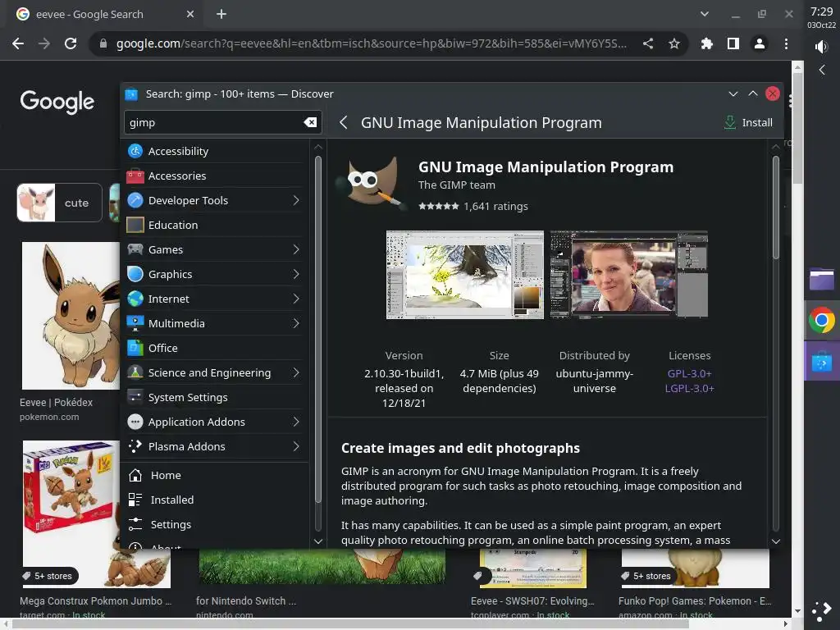Open the volume control in tray
Screen dimensions: 840x630
821,47
